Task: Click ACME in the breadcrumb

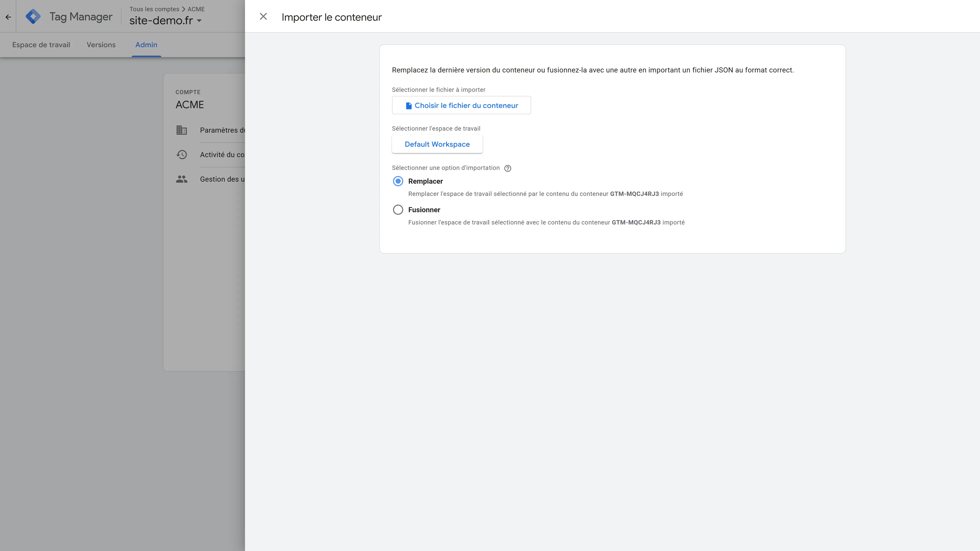Action: click(x=196, y=9)
